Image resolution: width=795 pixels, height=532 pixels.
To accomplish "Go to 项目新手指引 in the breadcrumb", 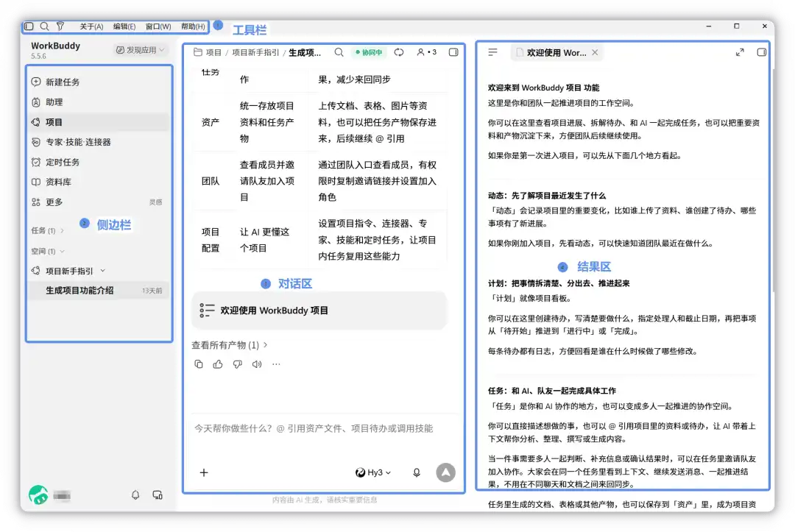I will (255, 53).
